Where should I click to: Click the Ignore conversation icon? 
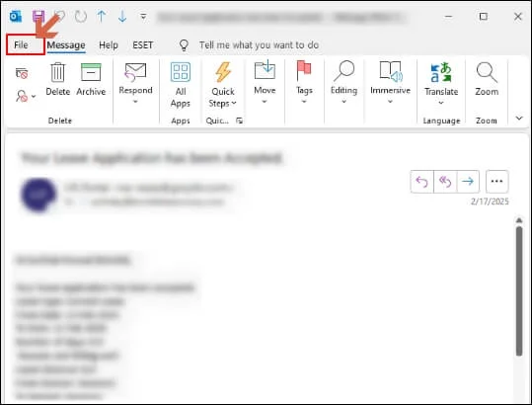tap(22, 73)
